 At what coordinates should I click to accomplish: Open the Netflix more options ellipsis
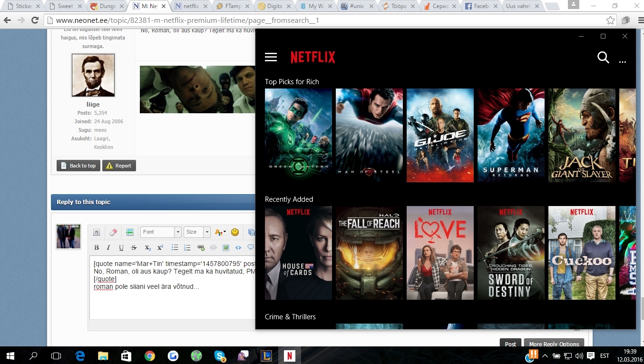point(623,62)
